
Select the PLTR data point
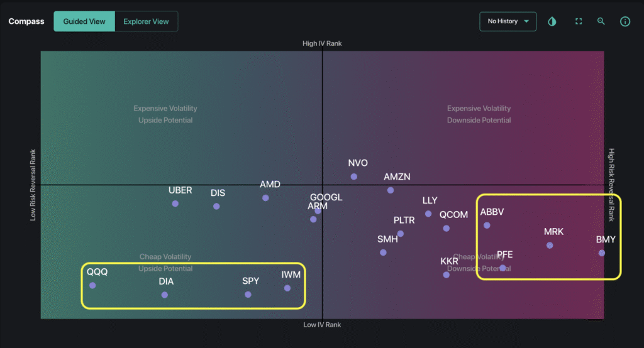[400, 234]
